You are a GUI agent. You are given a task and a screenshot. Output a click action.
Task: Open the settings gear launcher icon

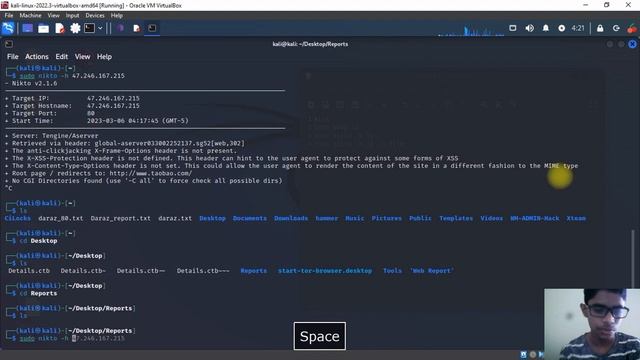tap(75, 28)
